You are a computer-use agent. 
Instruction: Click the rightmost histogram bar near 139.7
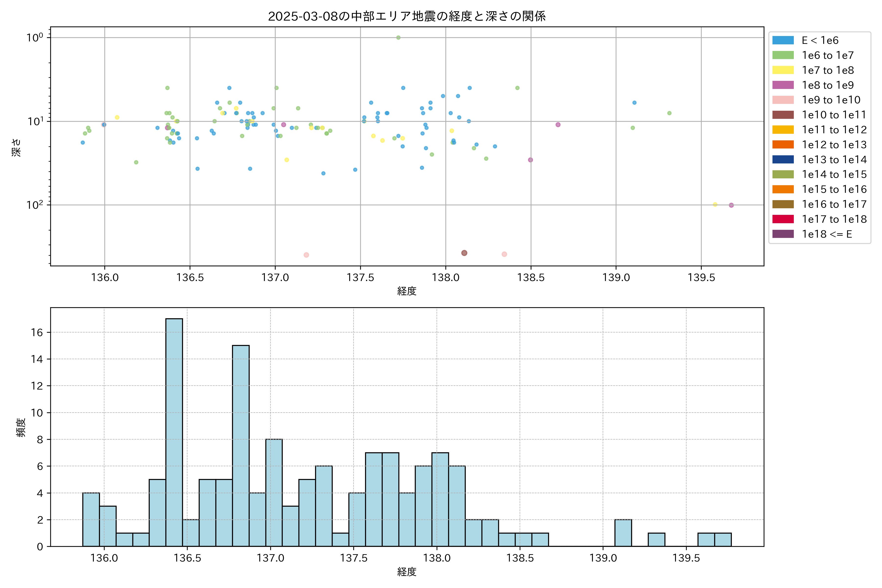click(x=723, y=540)
